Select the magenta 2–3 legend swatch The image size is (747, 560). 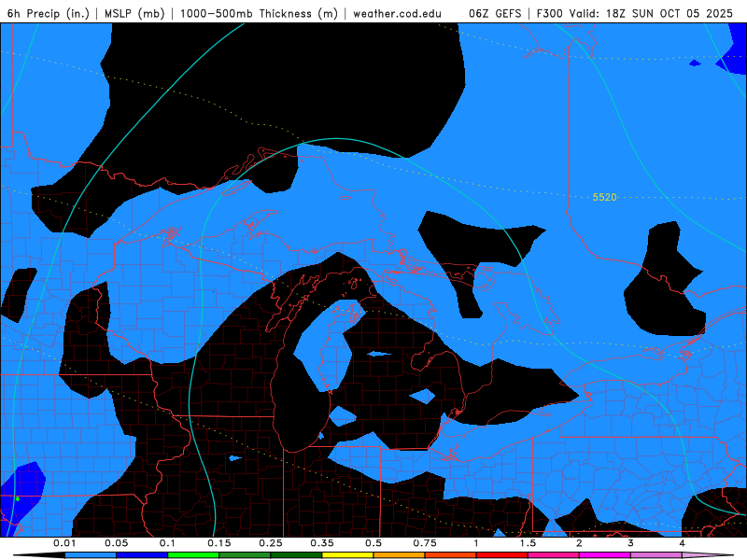[x=605, y=555]
